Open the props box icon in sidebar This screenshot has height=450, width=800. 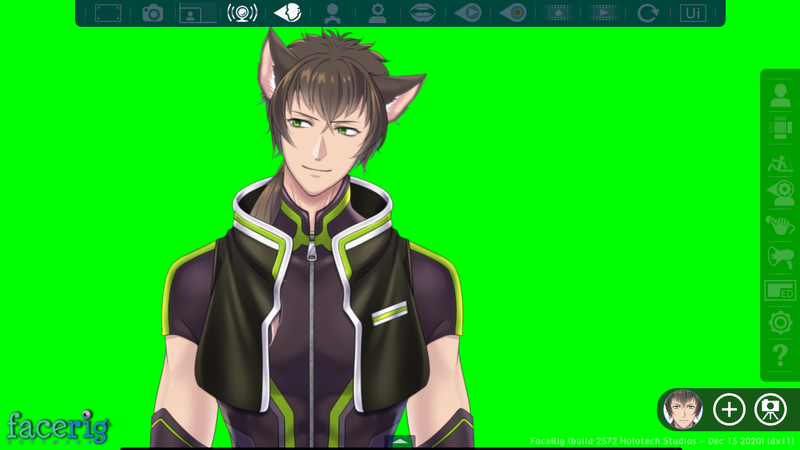point(780,128)
